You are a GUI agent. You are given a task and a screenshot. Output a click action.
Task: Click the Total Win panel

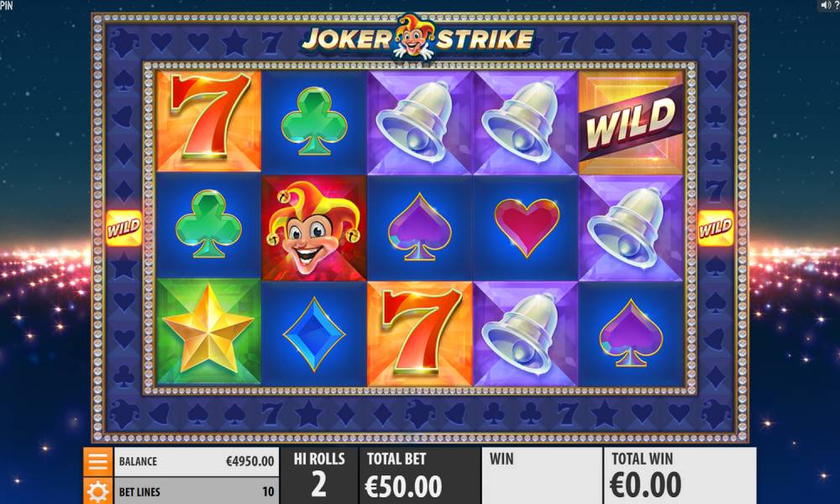click(x=680, y=475)
